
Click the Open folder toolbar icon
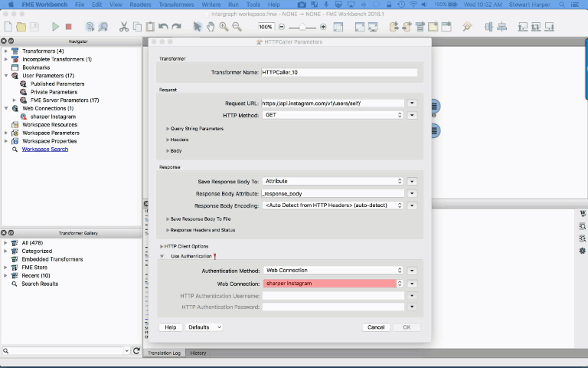(x=21, y=27)
